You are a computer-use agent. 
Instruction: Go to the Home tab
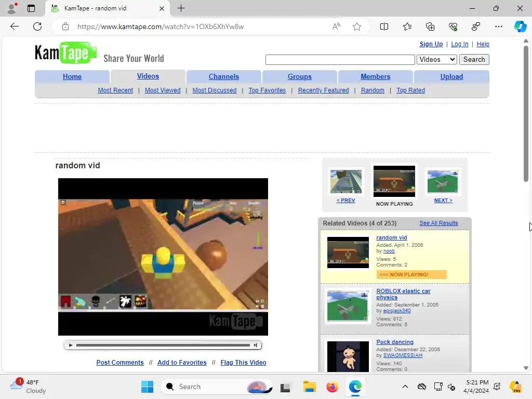coord(72,77)
